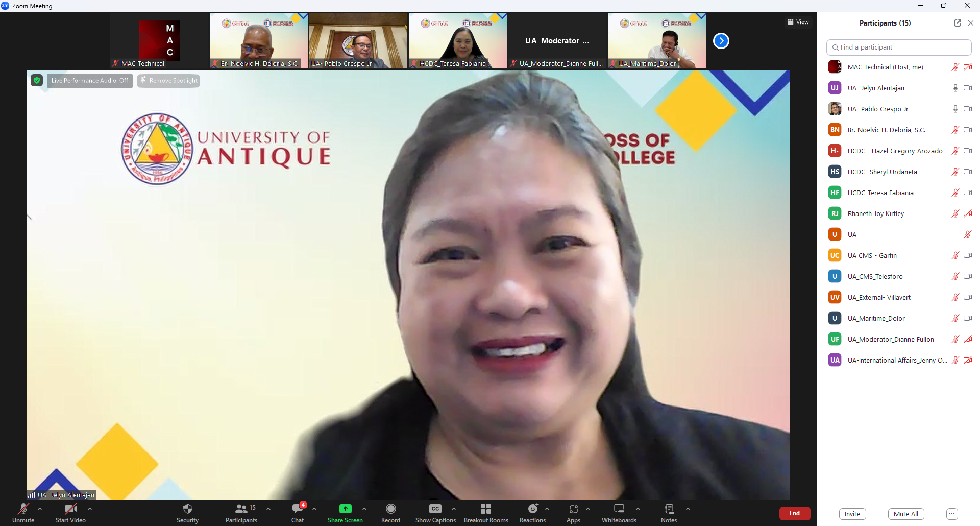Toggle microphone for UA- Pablo Crespo Jr
980x526 pixels.
955,109
